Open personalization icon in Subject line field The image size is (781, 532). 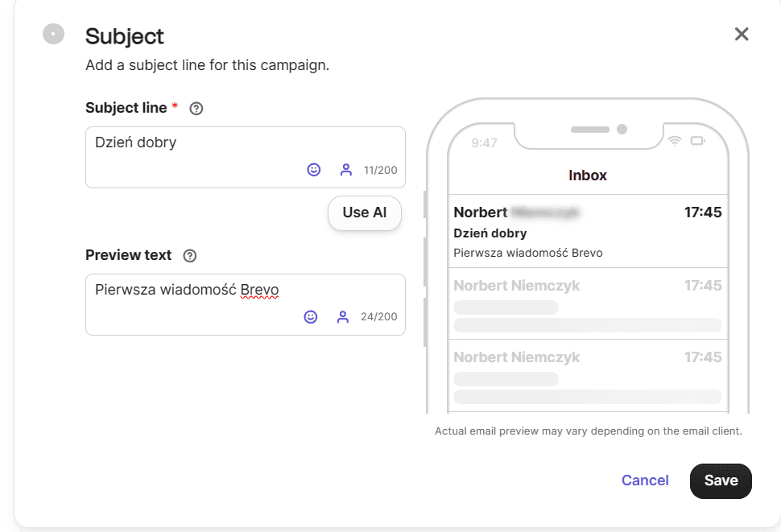pos(346,170)
